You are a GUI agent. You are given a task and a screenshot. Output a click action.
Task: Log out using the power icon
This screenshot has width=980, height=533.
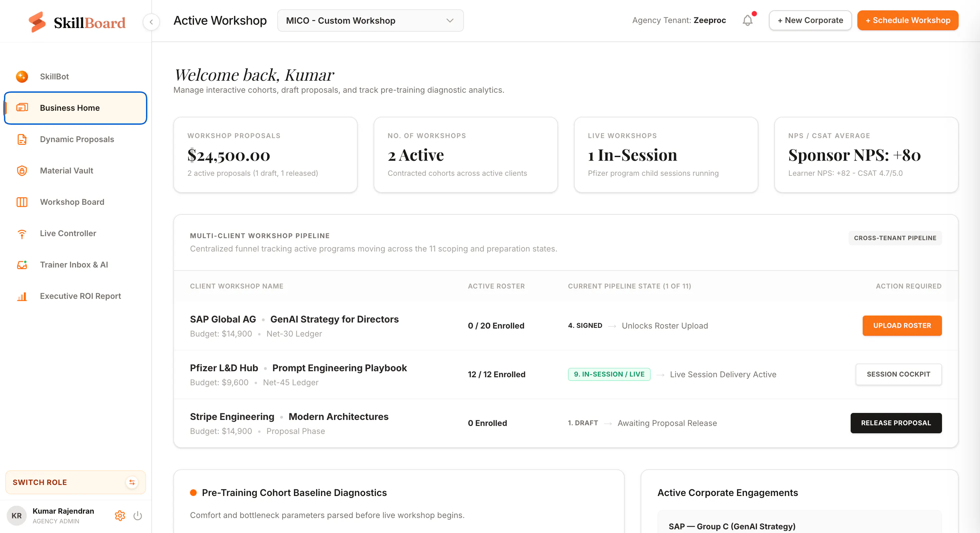click(x=138, y=515)
